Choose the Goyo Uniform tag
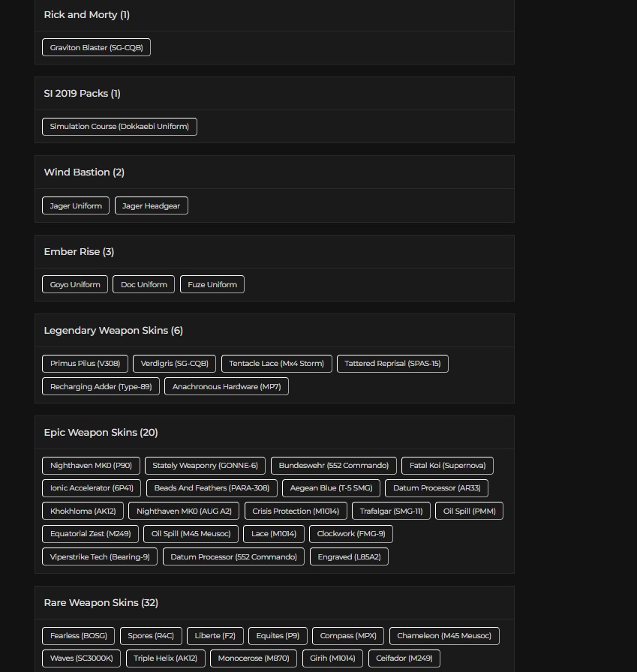 (x=75, y=284)
